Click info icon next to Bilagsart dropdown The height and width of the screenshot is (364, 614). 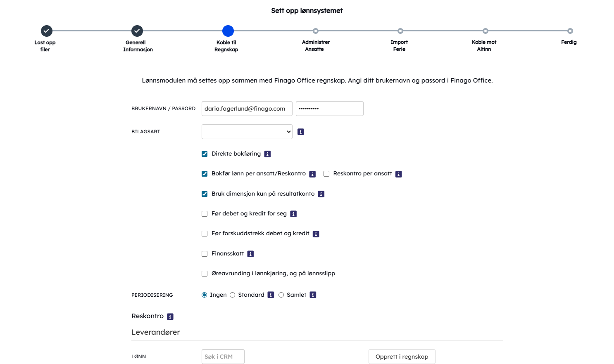301,132
